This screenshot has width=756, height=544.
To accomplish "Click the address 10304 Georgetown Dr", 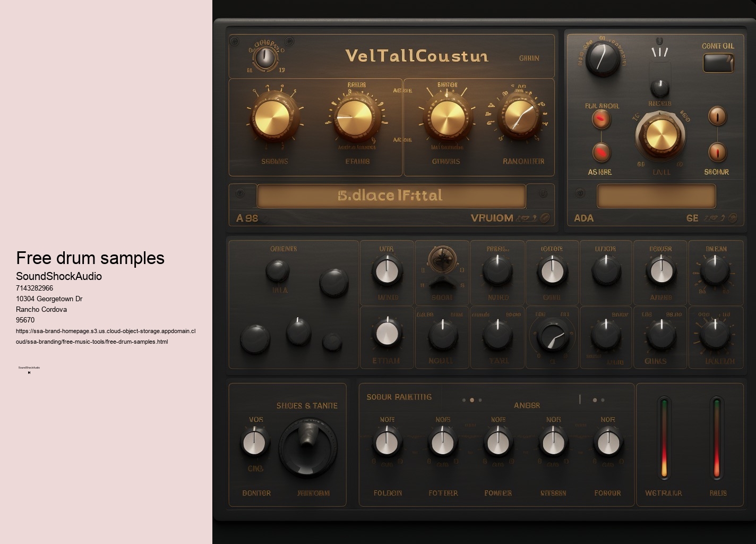I will pyautogui.click(x=49, y=299).
